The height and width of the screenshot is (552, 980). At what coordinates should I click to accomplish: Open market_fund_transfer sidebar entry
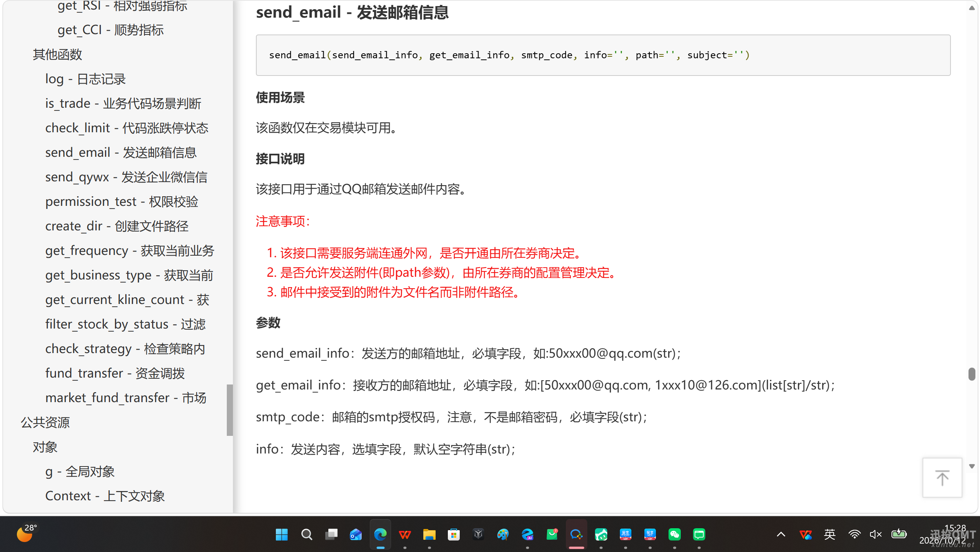coord(126,398)
